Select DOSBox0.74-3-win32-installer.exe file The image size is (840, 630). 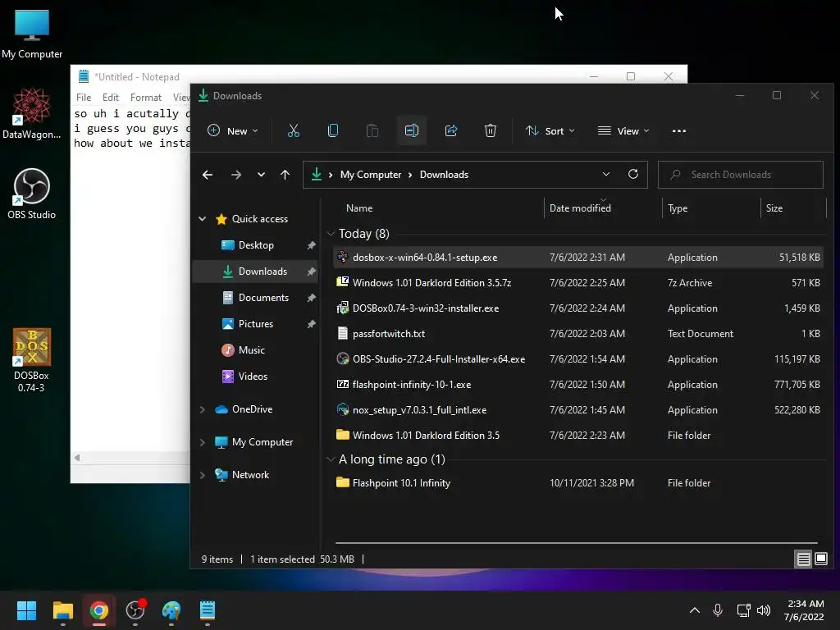(x=577, y=308)
